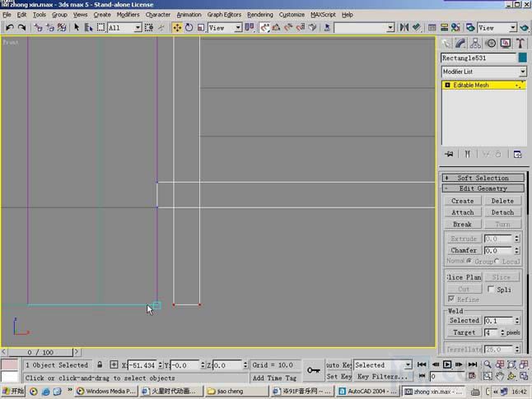The width and height of the screenshot is (532, 399).
Task: Open the reference coordinate system View dropdown
Action: 225,28
